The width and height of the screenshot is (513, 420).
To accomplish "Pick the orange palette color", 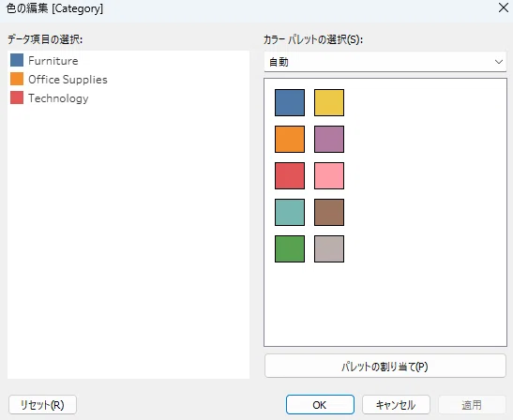I will [290, 139].
